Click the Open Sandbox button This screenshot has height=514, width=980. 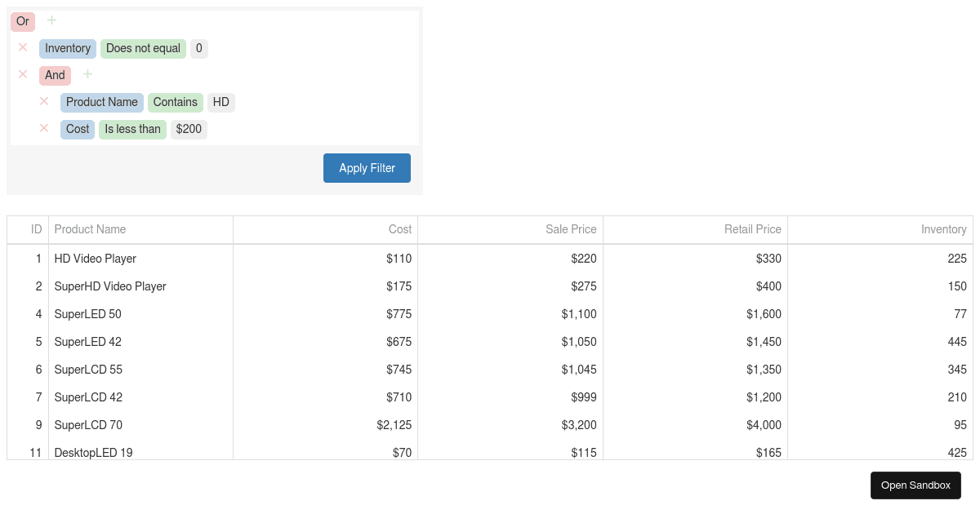point(915,485)
